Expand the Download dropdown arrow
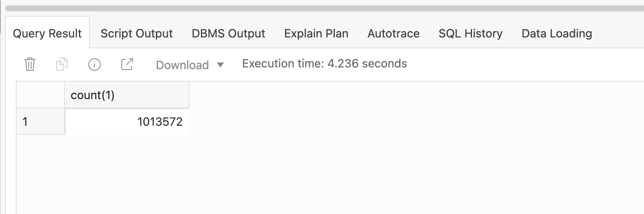Image resolution: width=644 pixels, height=214 pixels. pyautogui.click(x=221, y=65)
